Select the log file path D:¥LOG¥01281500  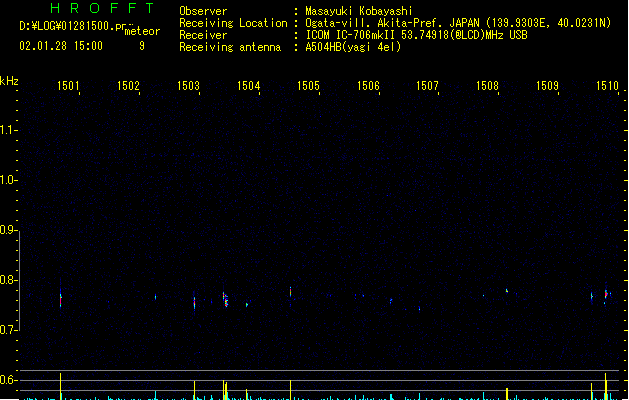[72, 26]
